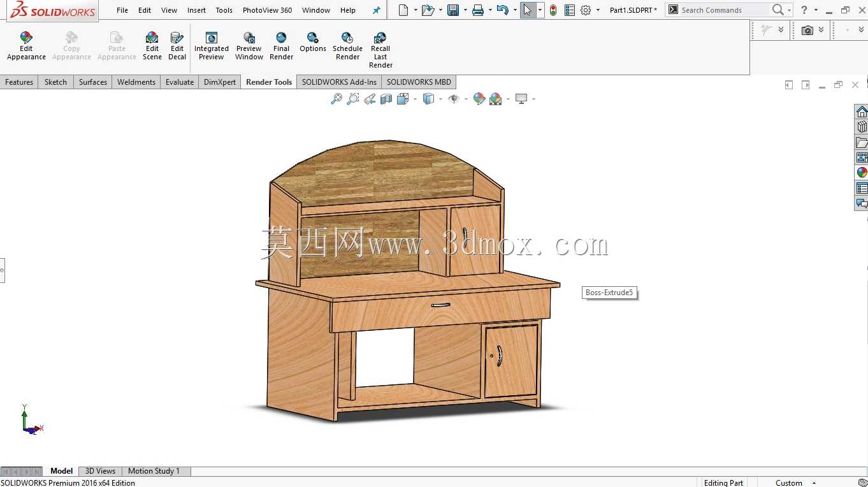
Task: Open the Preview Window
Action: click(249, 46)
